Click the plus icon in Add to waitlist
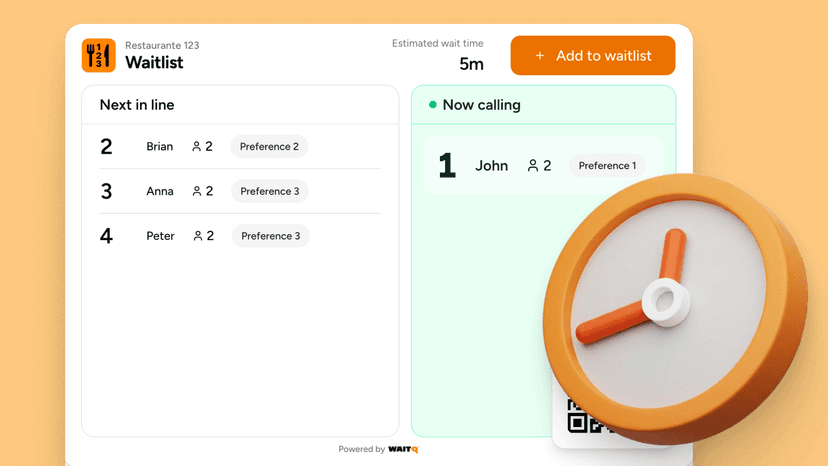 pos(540,56)
